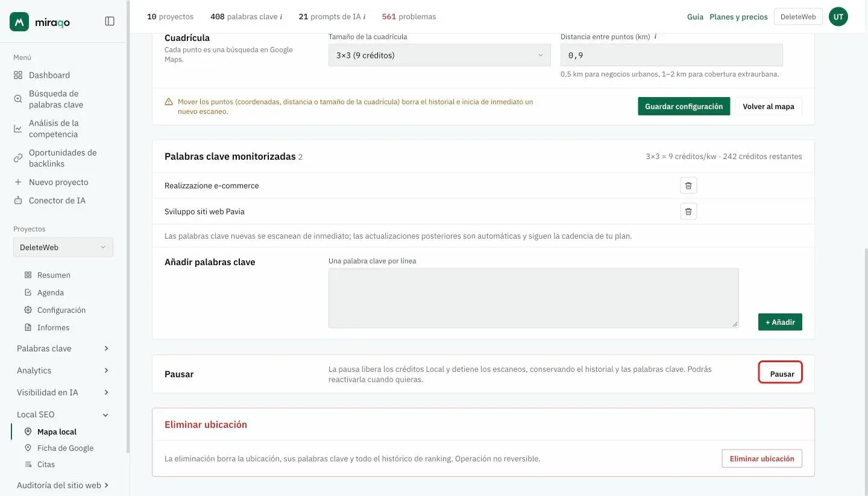This screenshot has height=496, width=868.
Task: Click info icon beside prompts de IA
Action: tap(364, 17)
